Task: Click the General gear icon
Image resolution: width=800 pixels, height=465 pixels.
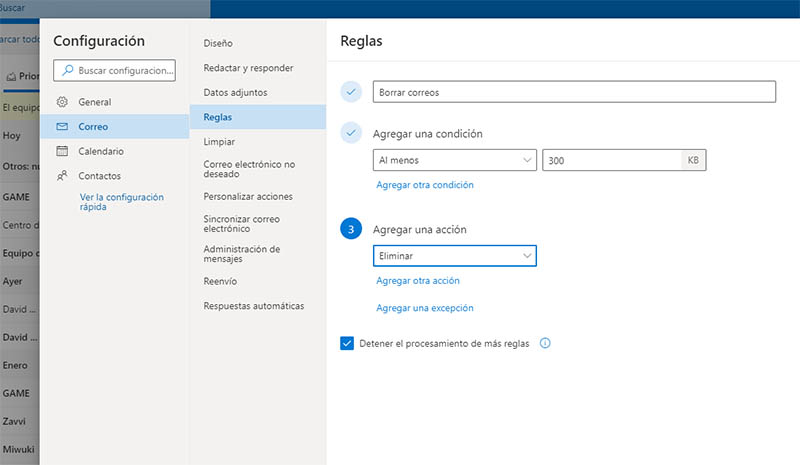Action: [62, 102]
